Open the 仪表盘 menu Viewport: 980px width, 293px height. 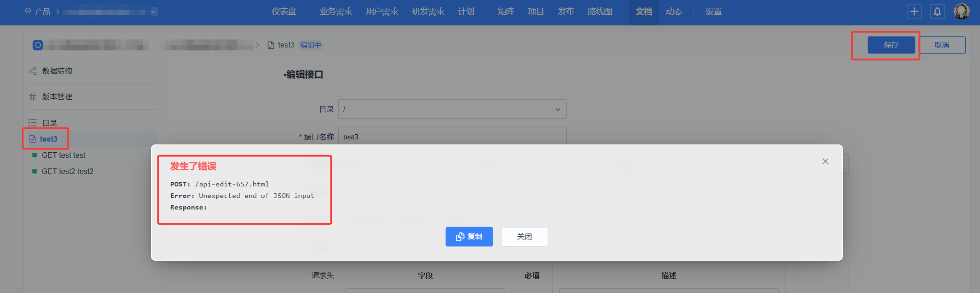pyautogui.click(x=284, y=12)
